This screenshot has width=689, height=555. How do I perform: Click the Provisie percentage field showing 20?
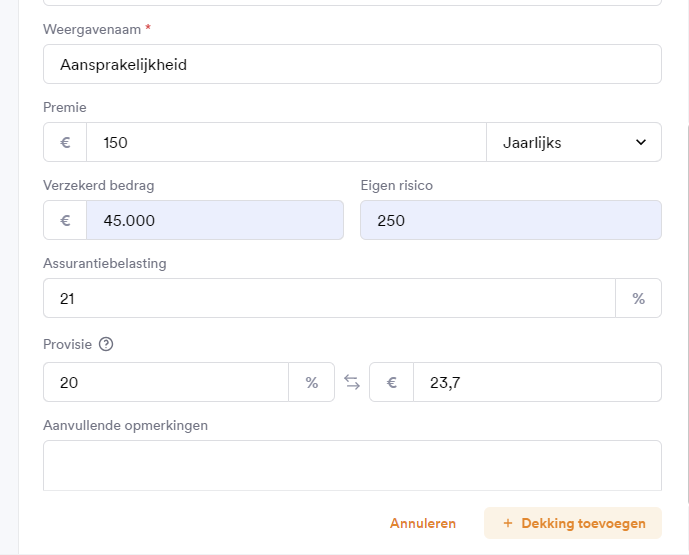(x=166, y=382)
